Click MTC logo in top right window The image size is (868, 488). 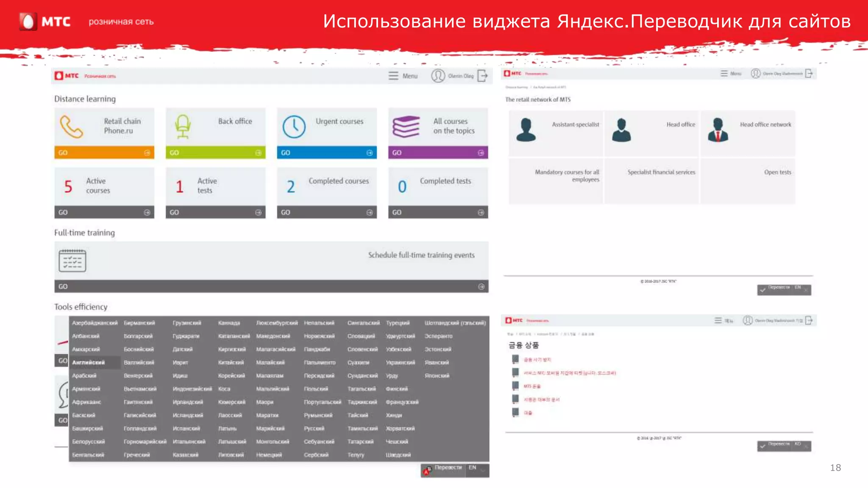pos(513,73)
